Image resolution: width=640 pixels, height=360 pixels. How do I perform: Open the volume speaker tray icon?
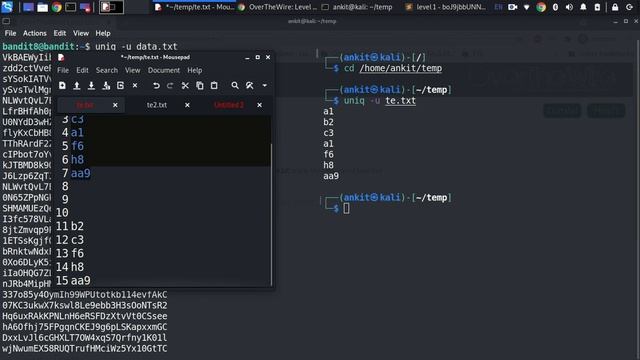pos(569,7)
